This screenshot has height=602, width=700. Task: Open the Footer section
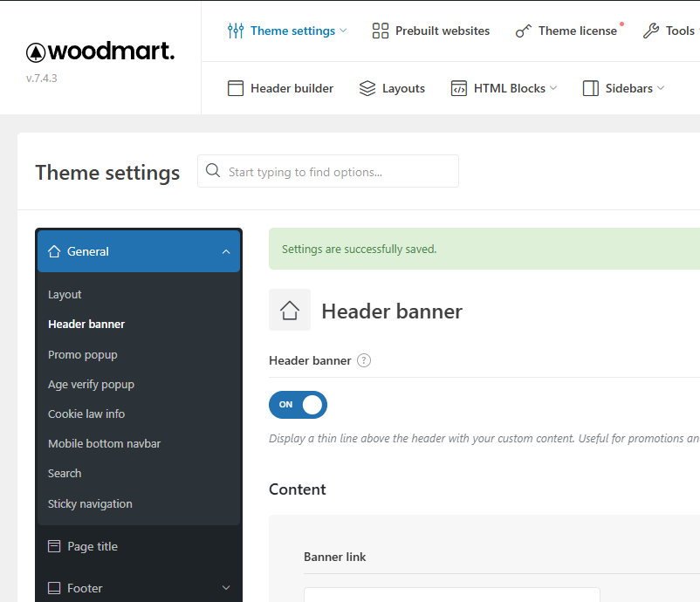pos(139,588)
